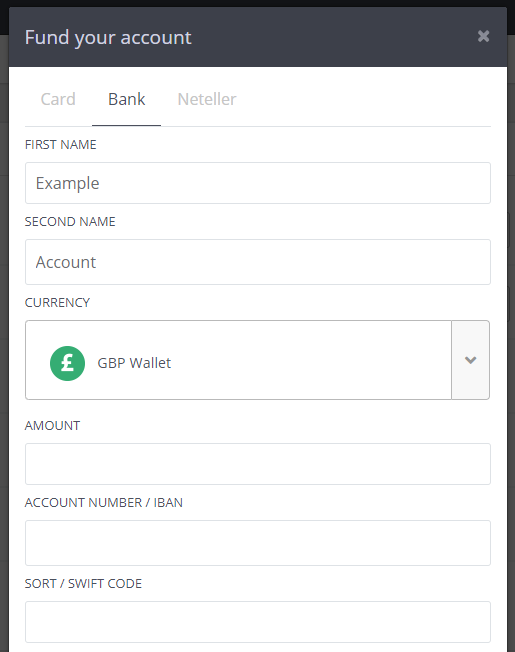The height and width of the screenshot is (652, 515).
Task: Click the SORT / SWIFT CODE label
Action: click(x=83, y=584)
